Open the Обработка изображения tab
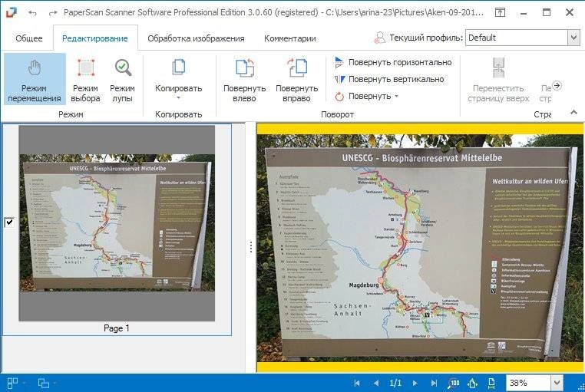The width and height of the screenshot is (585, 392). 196,38
